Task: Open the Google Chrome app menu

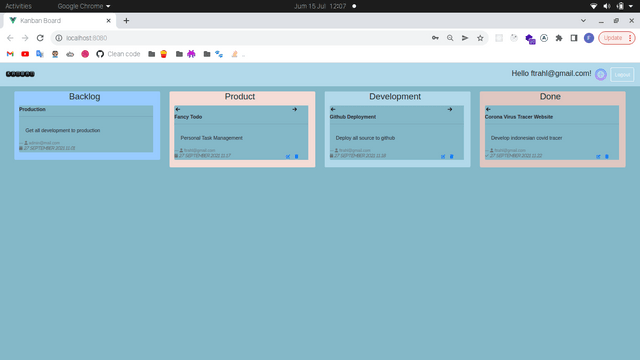Action: pyautogui.click(x=84, y=6)
